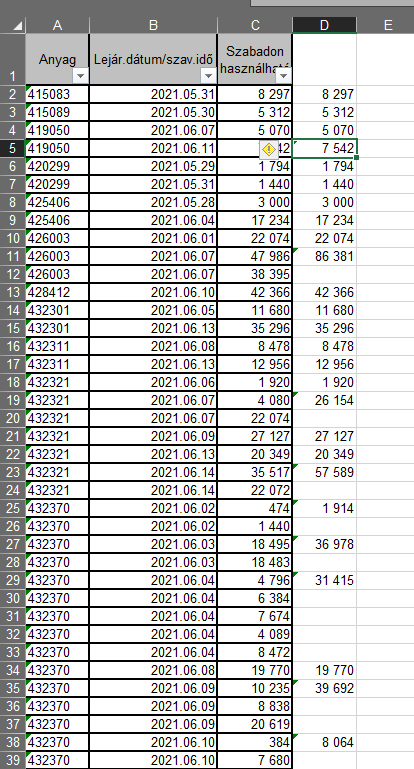
Task: Click column C cell showing 35 296
Action: pyautogui.click(x=255, y=328)
